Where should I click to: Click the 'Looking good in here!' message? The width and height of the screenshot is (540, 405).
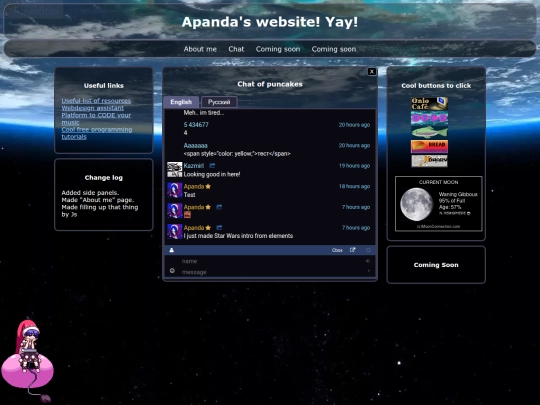pos(212,174)
